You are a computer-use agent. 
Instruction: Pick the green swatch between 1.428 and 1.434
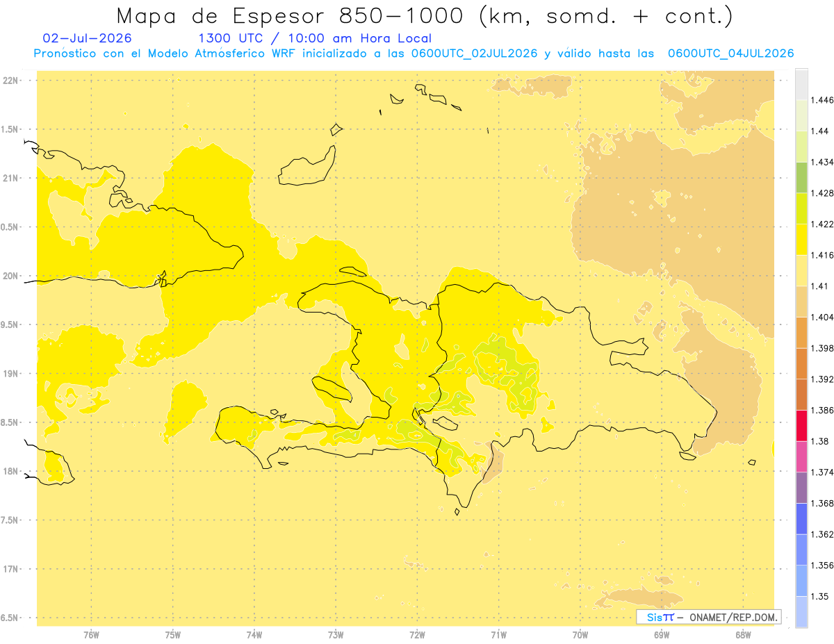[x=801, y=177]
